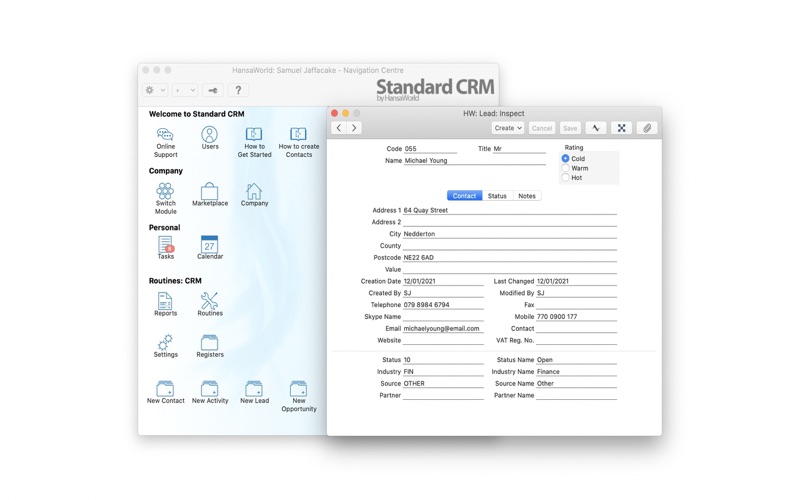This screenshot has height=500, width=800.
Task: Open the plus dropdown in Navigation Centre
Action: coord(185,90)
